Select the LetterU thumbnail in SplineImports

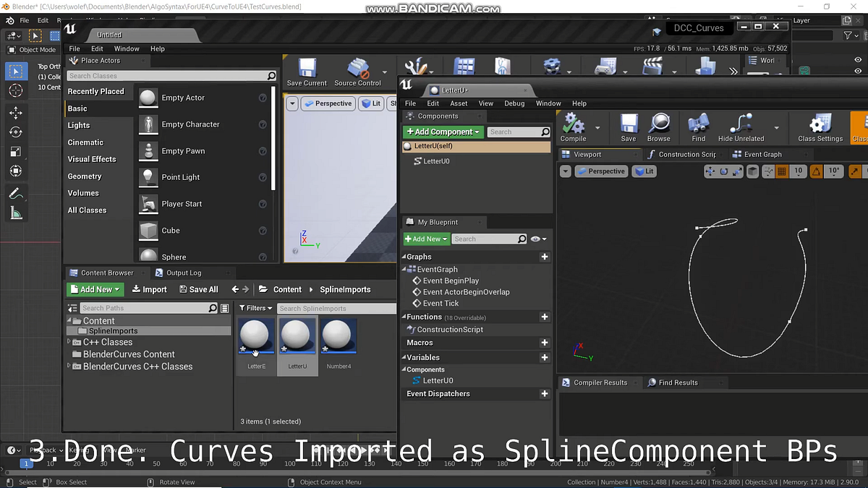(297, 335)
